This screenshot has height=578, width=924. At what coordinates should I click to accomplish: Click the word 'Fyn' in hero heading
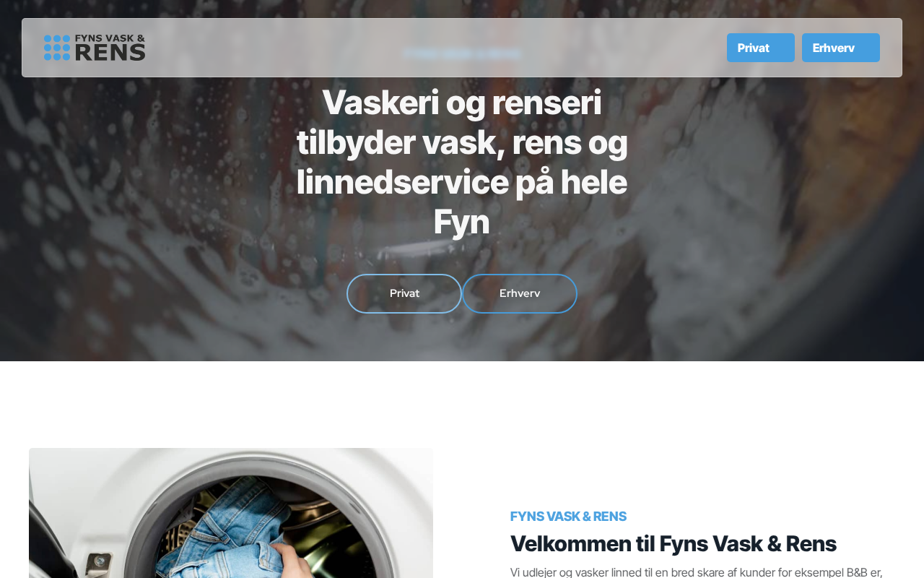pos(462,222)
